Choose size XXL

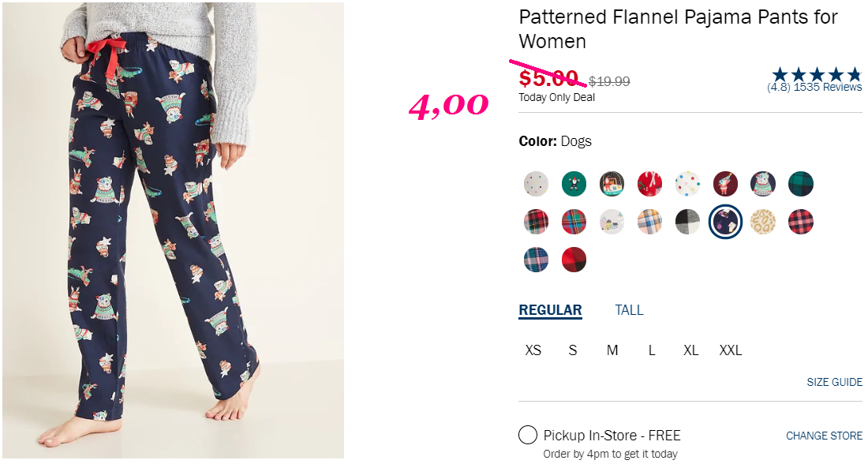point(731,350)
